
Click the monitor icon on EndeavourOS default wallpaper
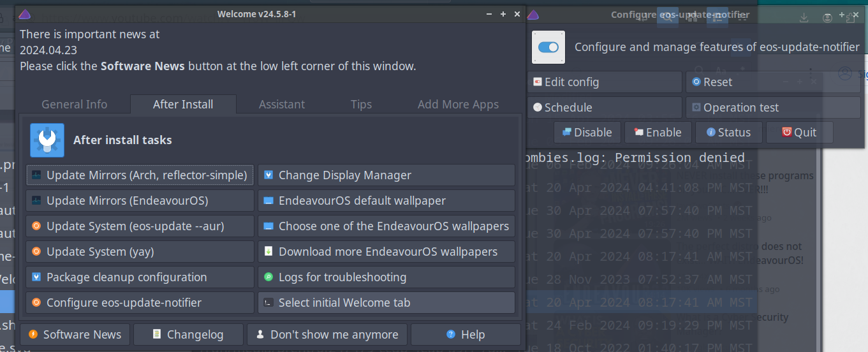[268, 200]
